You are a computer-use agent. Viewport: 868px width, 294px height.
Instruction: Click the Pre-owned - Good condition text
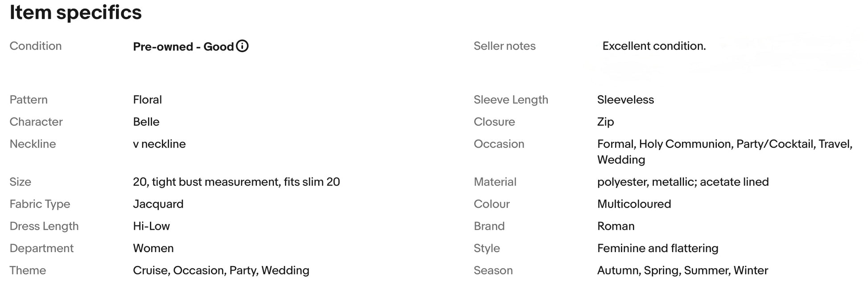pos(183,47)
